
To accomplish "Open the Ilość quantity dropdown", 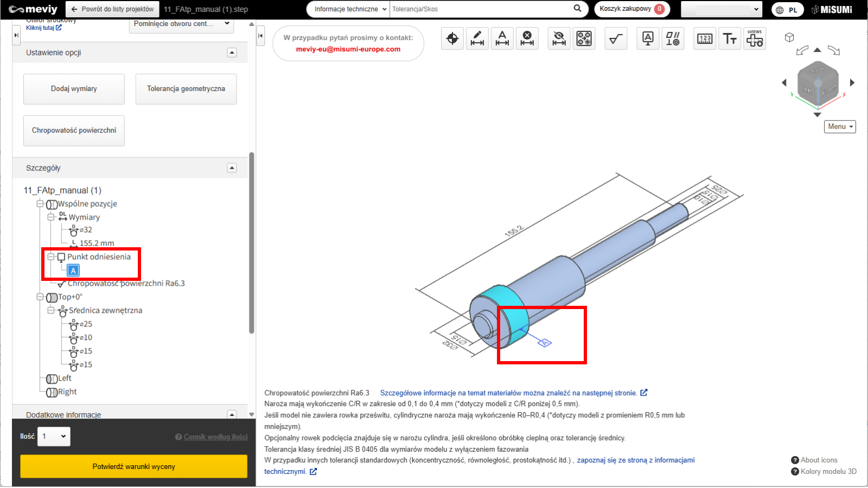I will click(x=54, y=436).
